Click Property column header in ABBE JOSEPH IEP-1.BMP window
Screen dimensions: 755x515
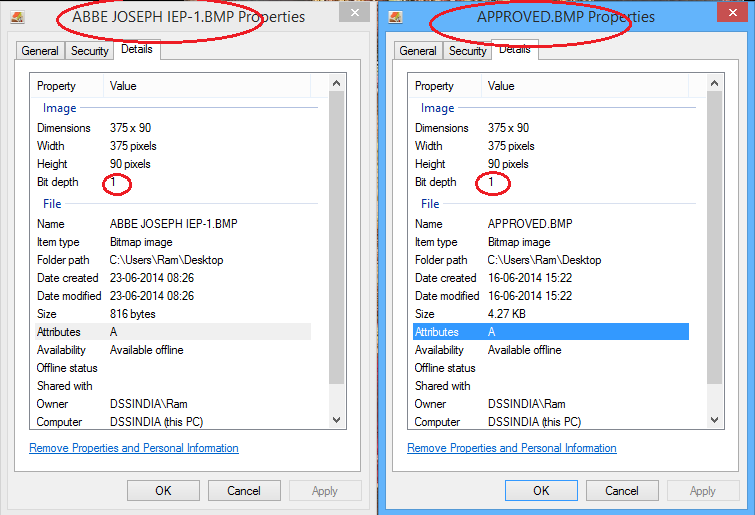click(67, 86)
